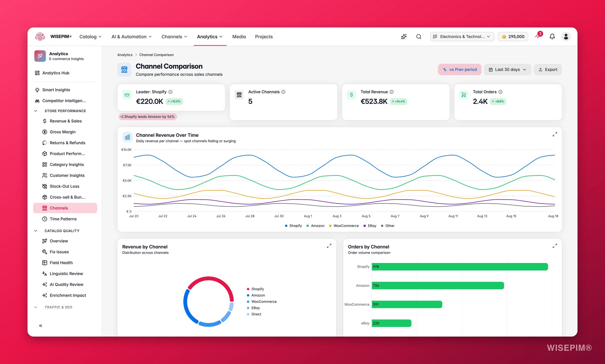605x364 pixels.
Task: Collapse the sidebar with double chevron icon
Action: point(41,326)
